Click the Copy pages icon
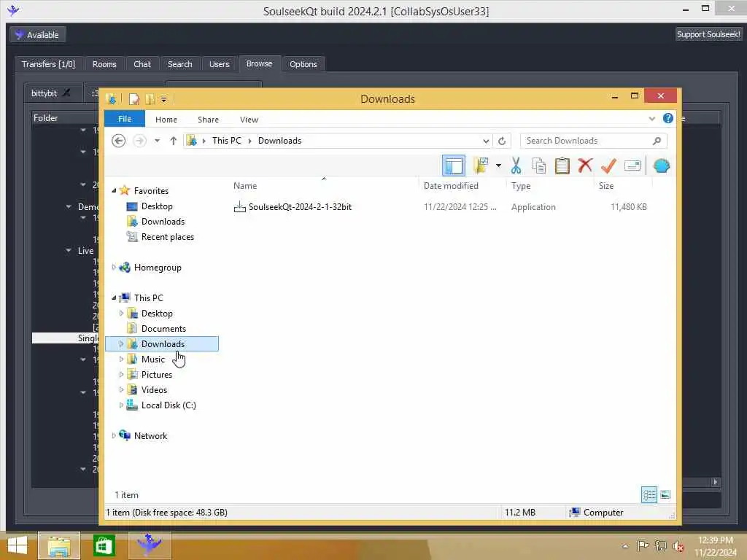 click(539, 166)
